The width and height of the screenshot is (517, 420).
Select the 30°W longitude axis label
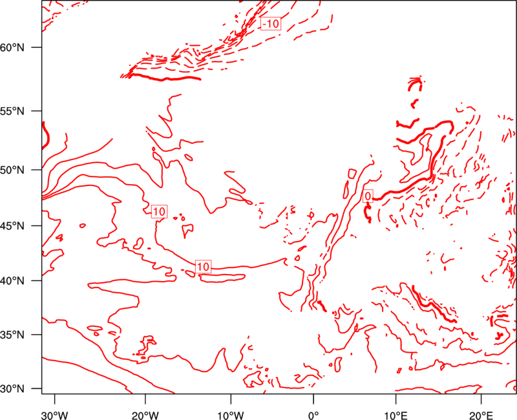pos(55,415)
